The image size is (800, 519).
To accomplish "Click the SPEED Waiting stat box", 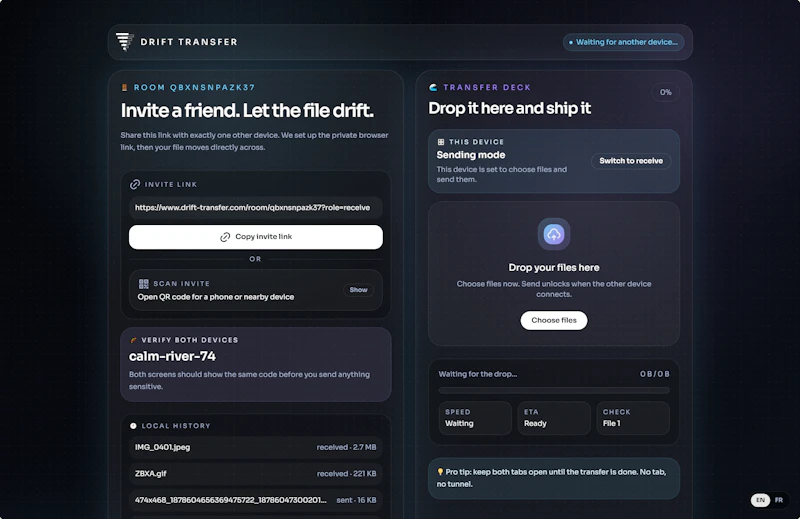I will [475, 418].
